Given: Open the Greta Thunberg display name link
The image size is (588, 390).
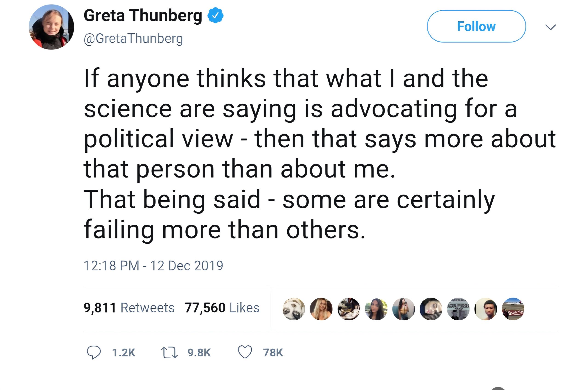Looking at the screenshot, I should (x=143, y=15).
